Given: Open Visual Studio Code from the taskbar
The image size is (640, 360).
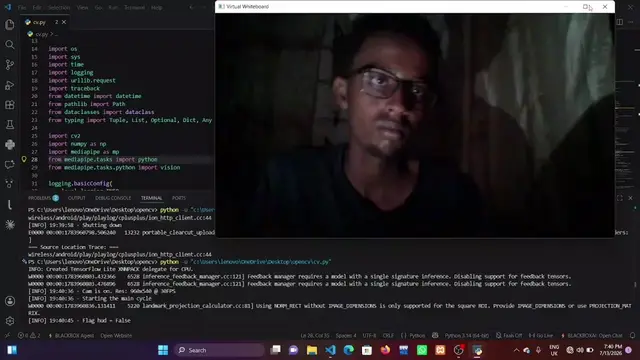Looking at the screenshot, I should [330, 350].
